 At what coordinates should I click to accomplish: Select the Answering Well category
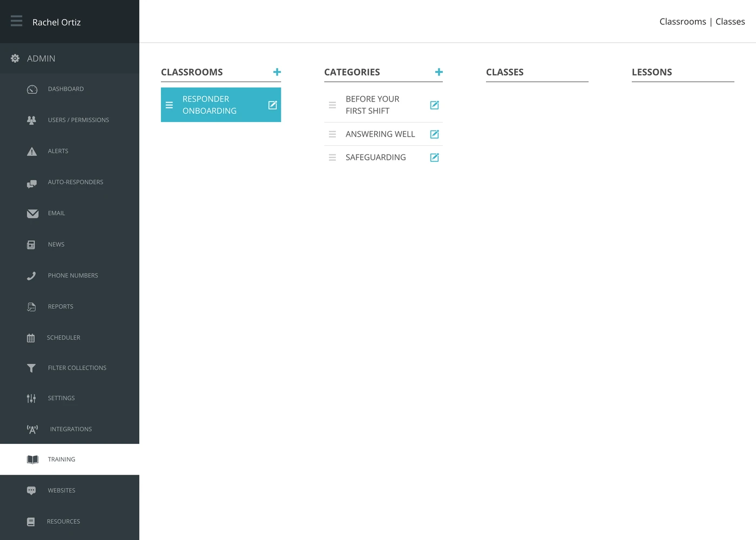click(383, 134)
